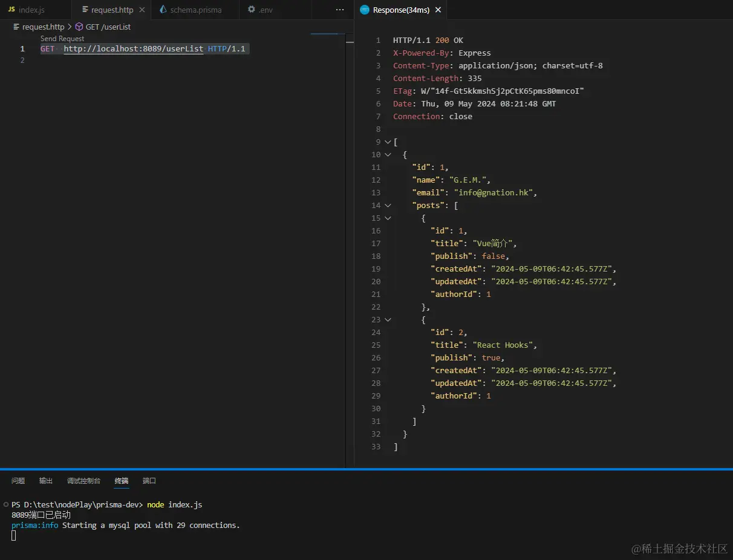This screenshot has height=560, width=733.
Task: Click the ETag header line
Action: pos(489,91)
